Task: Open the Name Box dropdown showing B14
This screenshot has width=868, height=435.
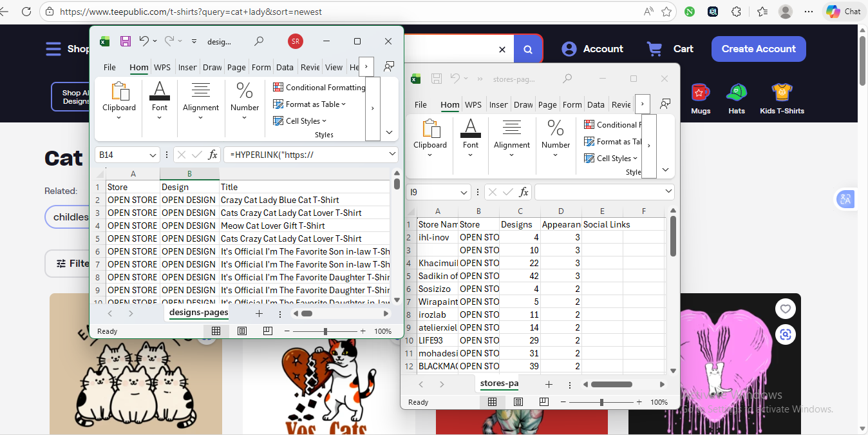Action: pos(154,155)
